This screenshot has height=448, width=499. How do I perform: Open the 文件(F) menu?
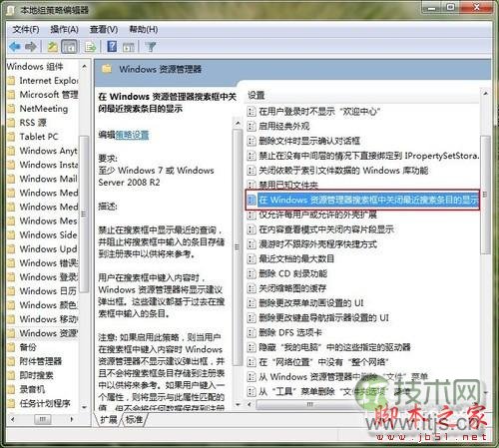pyautogui.click(x=26, y=30)
